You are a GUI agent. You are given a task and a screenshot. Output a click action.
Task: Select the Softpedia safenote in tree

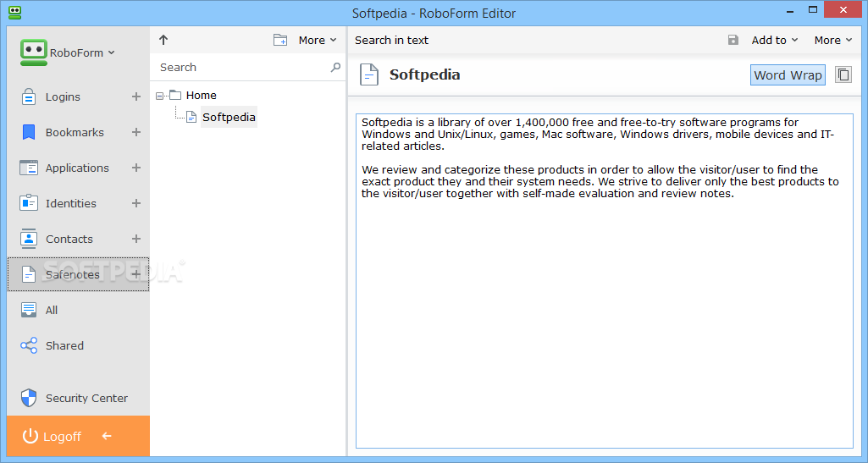pyautogui.click(x=229, y=117)
